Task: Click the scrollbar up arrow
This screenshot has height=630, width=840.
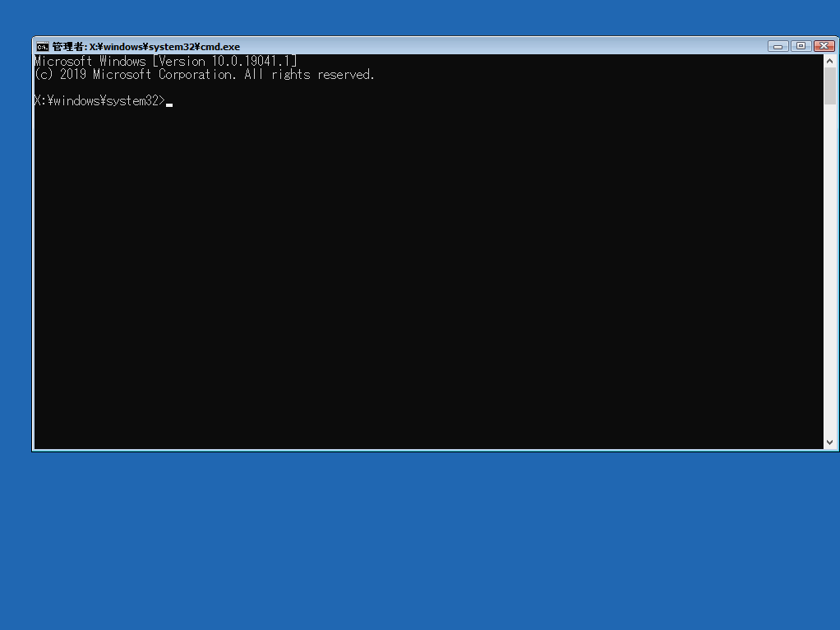Action: click(x=830, y=61)
